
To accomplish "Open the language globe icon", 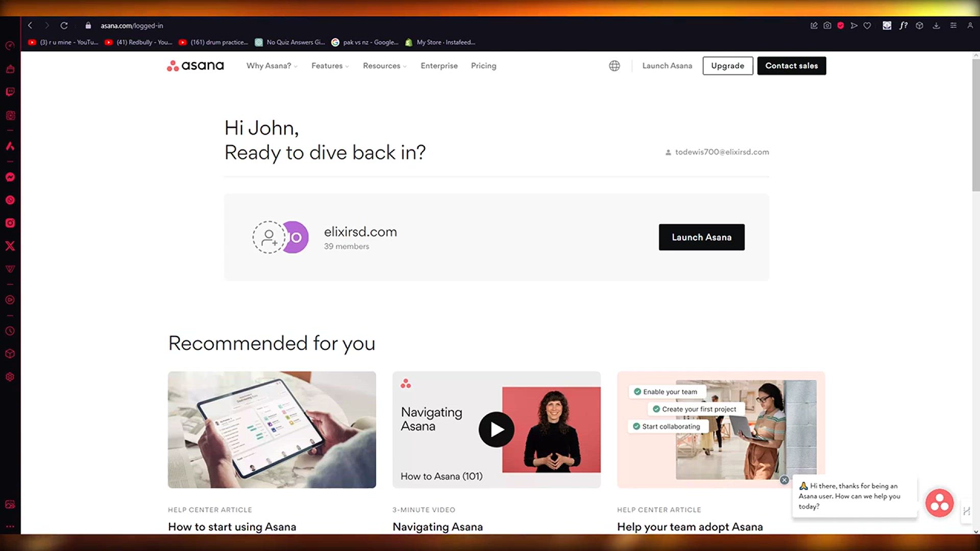I will pos(615,66).
